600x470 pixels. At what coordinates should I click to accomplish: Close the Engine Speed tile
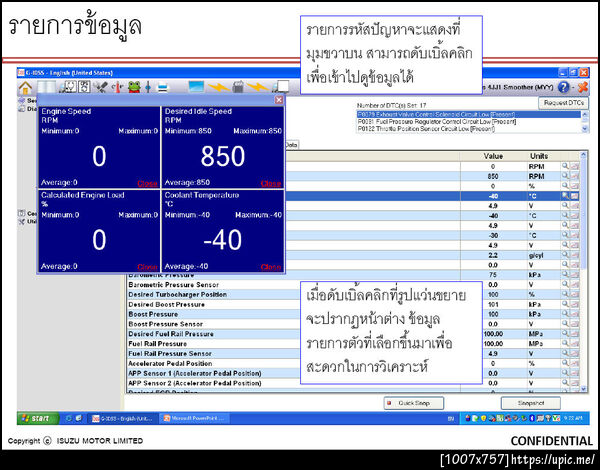tap(147, 183)
